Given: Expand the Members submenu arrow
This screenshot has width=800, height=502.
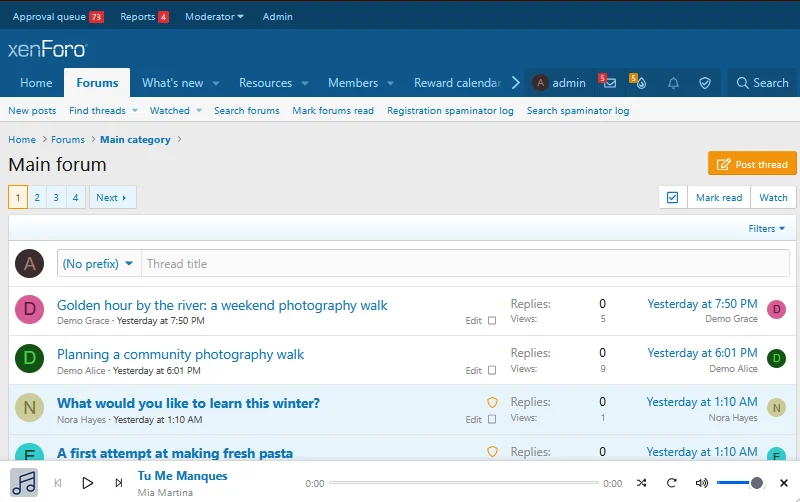Looking at the screenshot, I should [390, 83].
